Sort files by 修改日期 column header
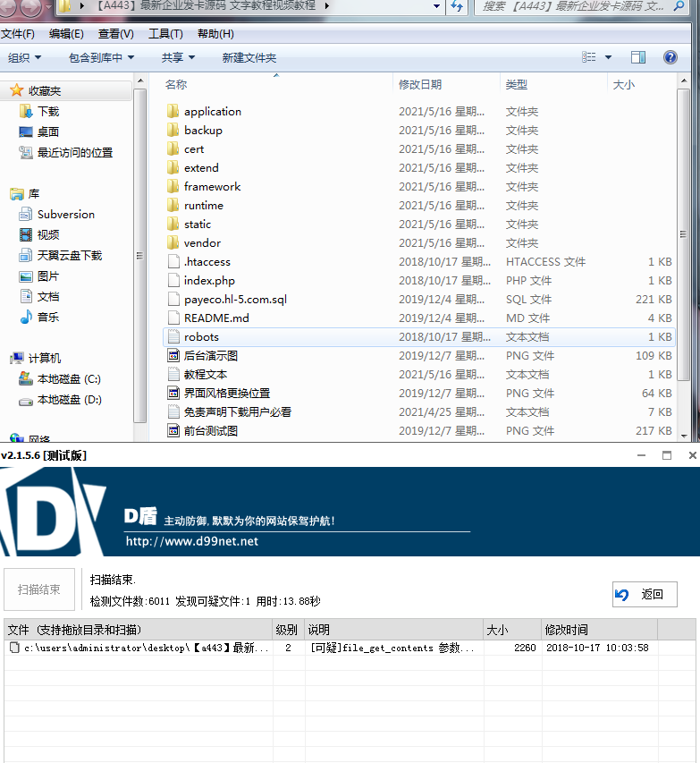This screenshot has height=763, width=700. coord(446,85)
